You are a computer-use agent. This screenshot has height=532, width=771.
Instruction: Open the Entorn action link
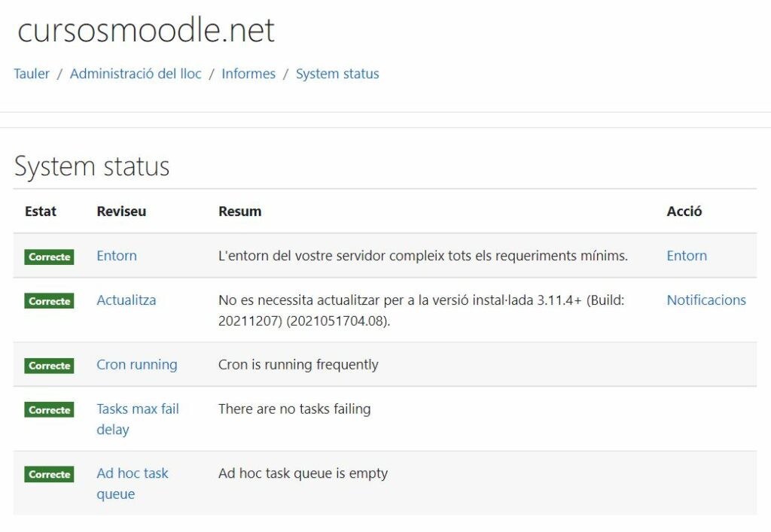click(x=686, y=256)
